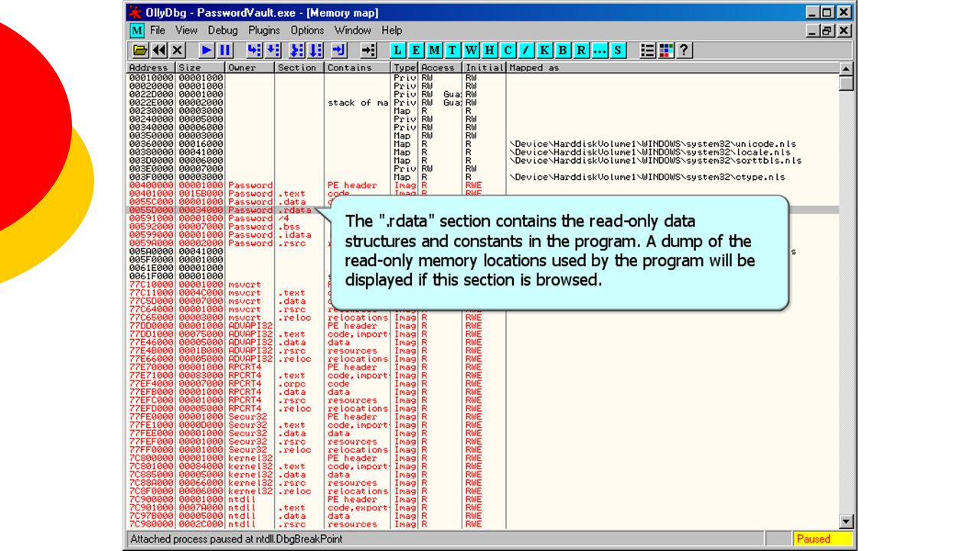Click the Step over toolbar icon
This screenshot has height=551, width=980.
coord(273,51)
